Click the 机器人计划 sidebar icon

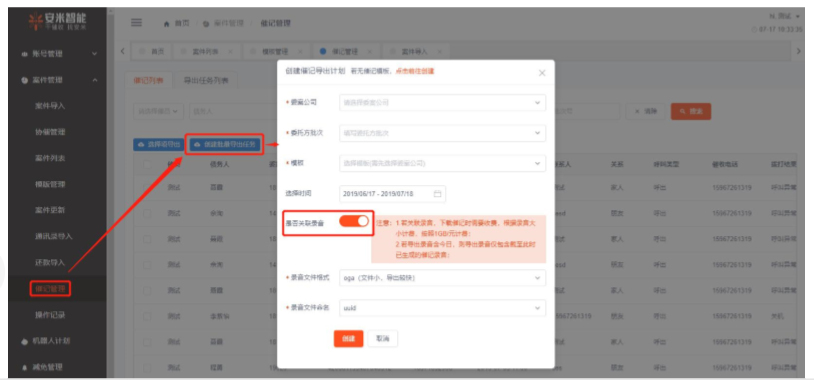(24, 341)
